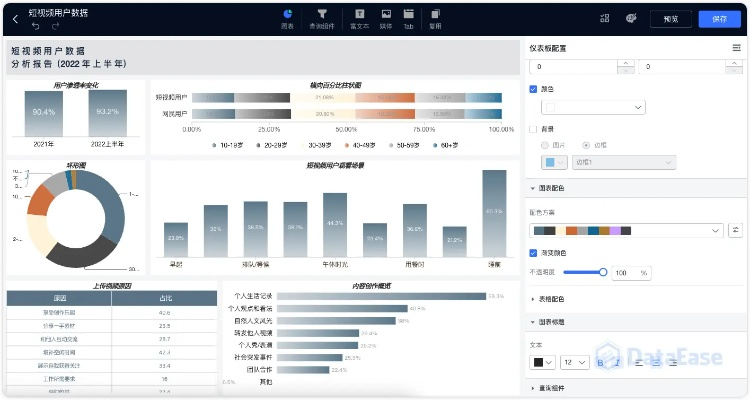The width and height of the screenshot is (750, 400).
Task: Open the 图表 chart component tool
Action: (288, 18)
